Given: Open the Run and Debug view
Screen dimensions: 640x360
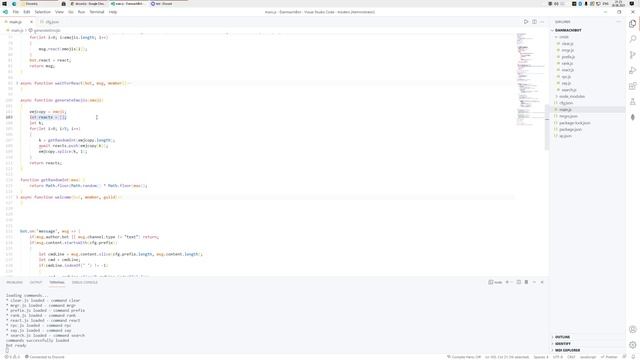Looking at the screenshot, I should [633, 70].
